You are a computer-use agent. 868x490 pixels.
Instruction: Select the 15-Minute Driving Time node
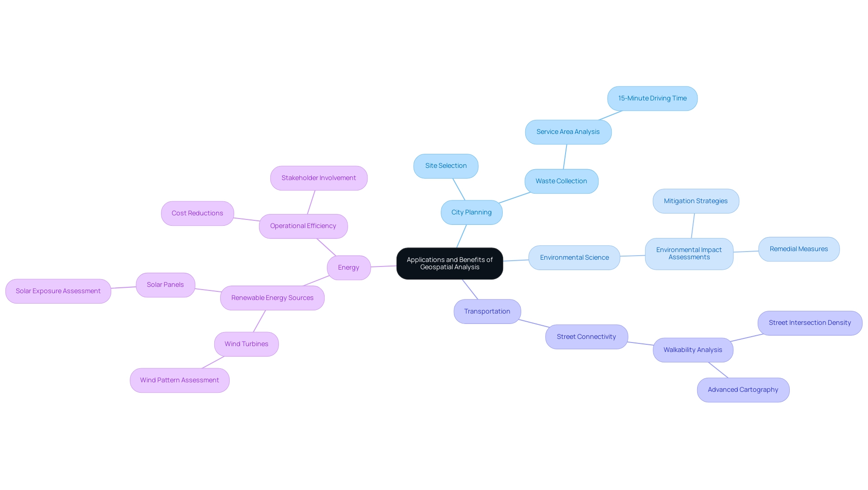[652, 98]
